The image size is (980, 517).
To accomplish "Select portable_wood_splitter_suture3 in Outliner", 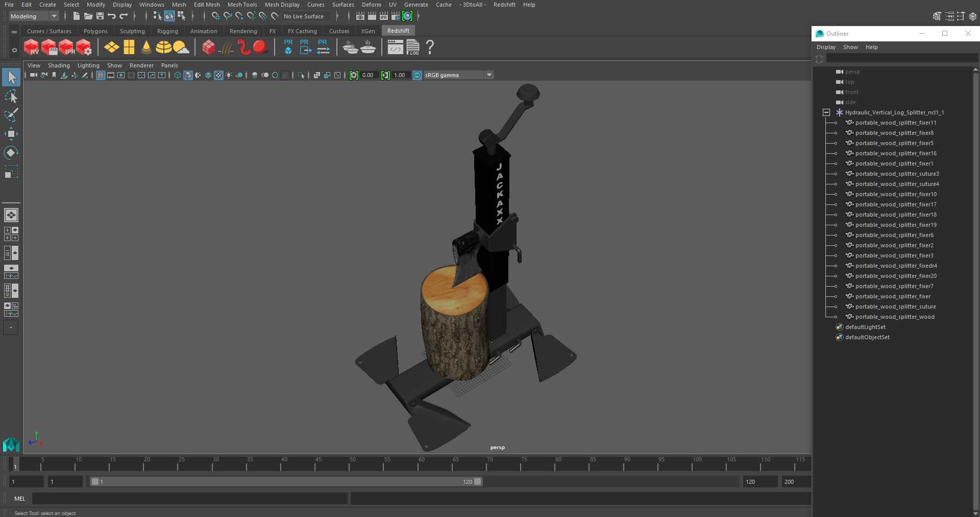I will [897, 174].
